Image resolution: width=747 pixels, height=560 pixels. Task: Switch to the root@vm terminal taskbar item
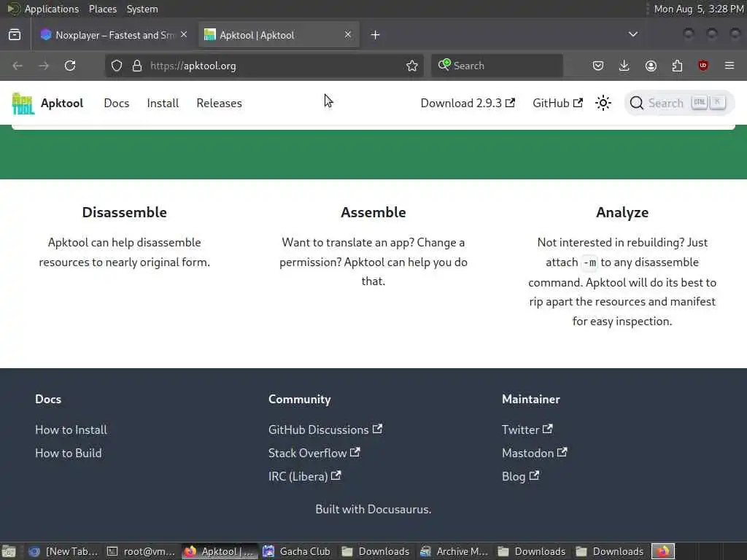pyautogui.click(x=142, y=551)
